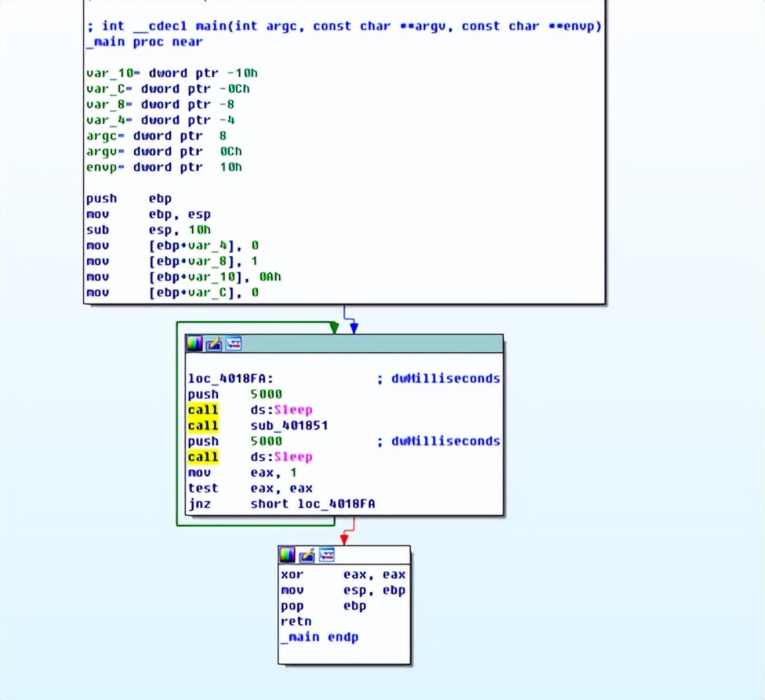Click the retn instruction

[x=296, y=621]
